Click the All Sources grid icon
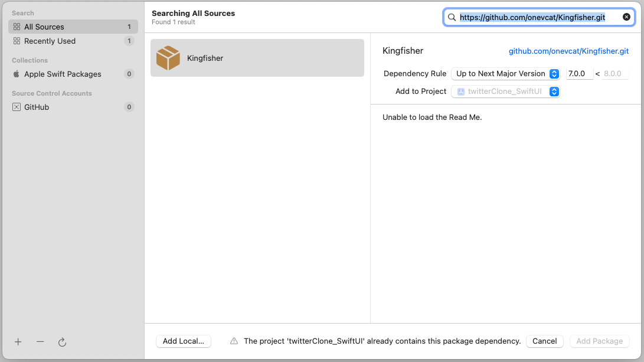644x362 pixels. [17, 27]
